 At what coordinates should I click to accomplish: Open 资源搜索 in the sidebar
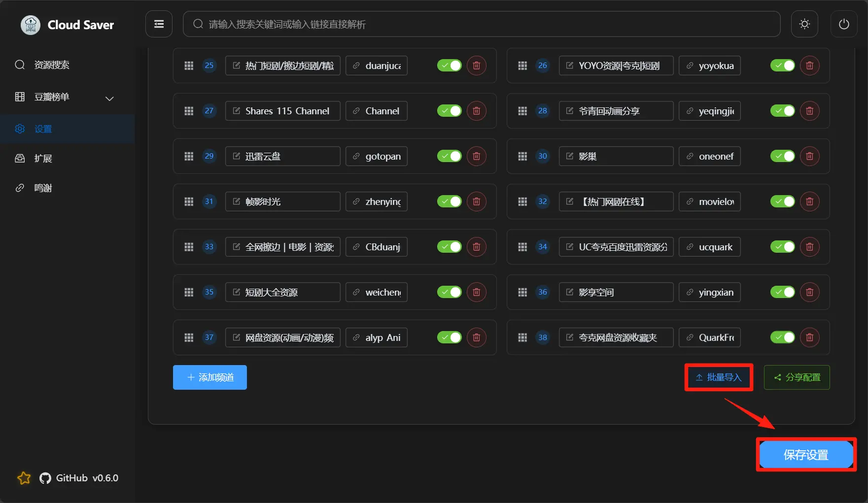click(52, 65)
